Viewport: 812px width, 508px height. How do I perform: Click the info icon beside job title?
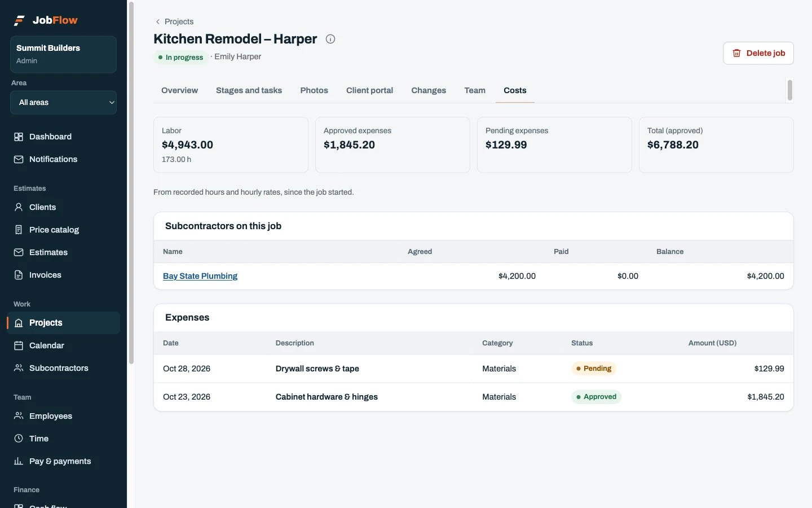pyautogui.click(x=330, y=39)
